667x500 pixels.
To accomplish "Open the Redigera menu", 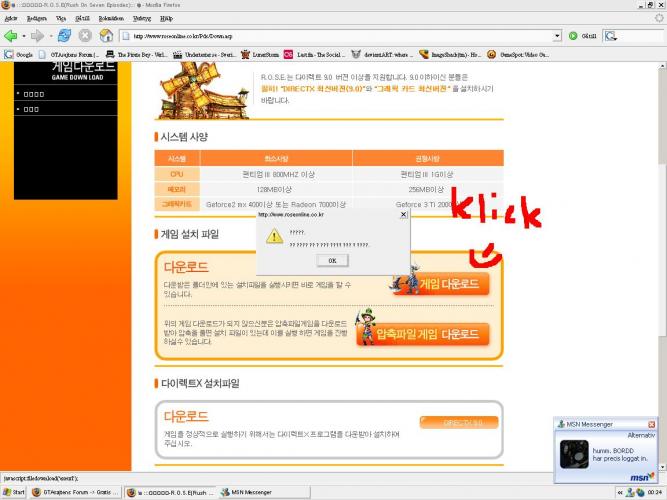I will pyautogui.click(x=37, y=19).
